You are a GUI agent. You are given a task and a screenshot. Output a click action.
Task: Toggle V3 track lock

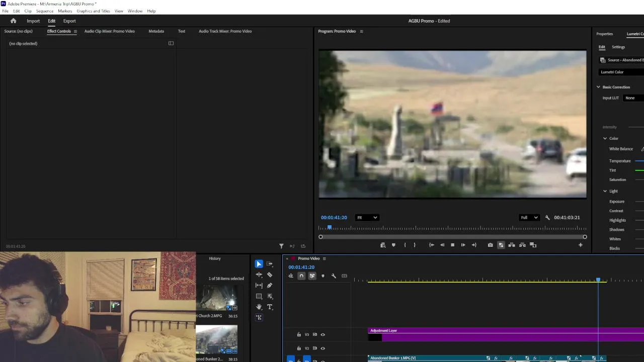(299, 334)
